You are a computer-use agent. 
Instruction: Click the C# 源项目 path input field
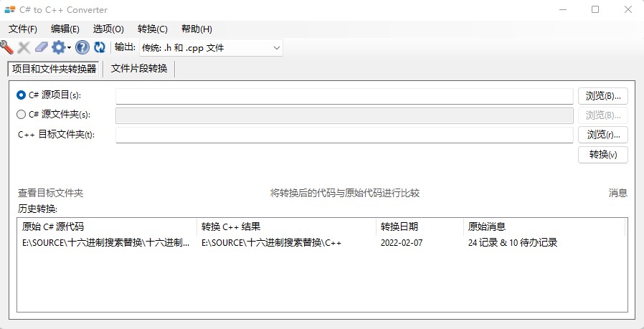[344, 96]
